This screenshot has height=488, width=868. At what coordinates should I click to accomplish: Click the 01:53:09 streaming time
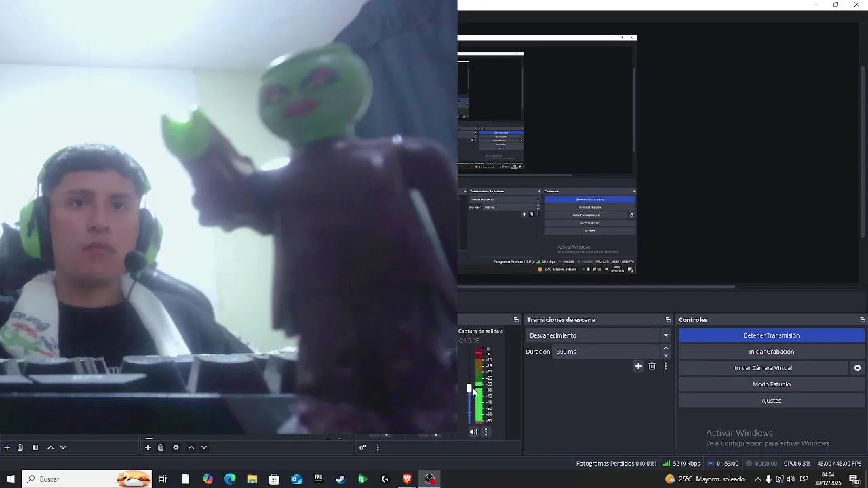[723, 464]
